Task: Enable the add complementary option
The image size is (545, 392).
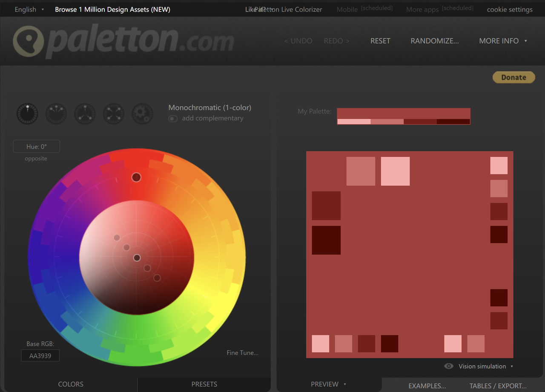Action: (173, 119)
